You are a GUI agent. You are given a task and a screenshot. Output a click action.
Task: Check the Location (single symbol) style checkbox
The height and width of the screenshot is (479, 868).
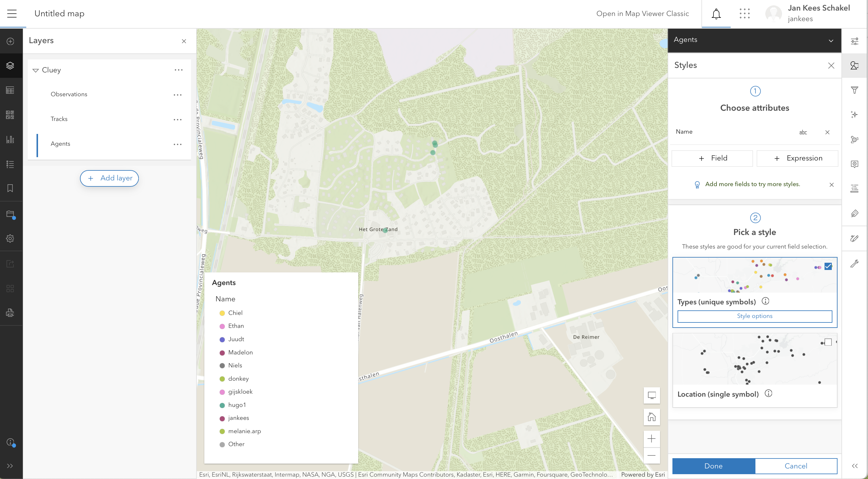(x=828, y=342)
